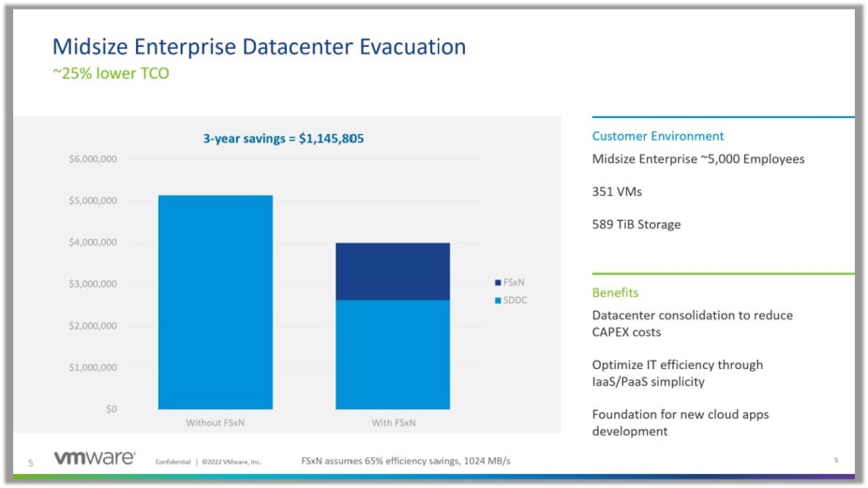Click the Without FSxN x-axis label
The height and width of the screenshot is (488, 868).
click(216, 423)
